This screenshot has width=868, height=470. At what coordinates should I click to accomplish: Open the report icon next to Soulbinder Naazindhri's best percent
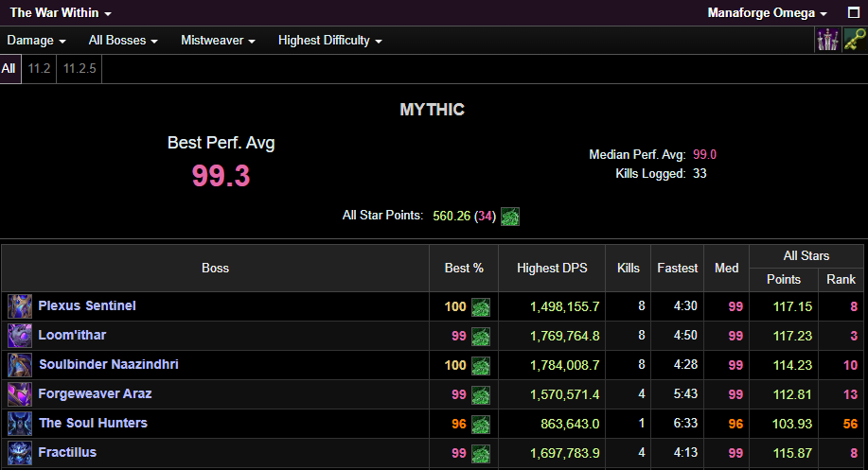pos(481,365)
